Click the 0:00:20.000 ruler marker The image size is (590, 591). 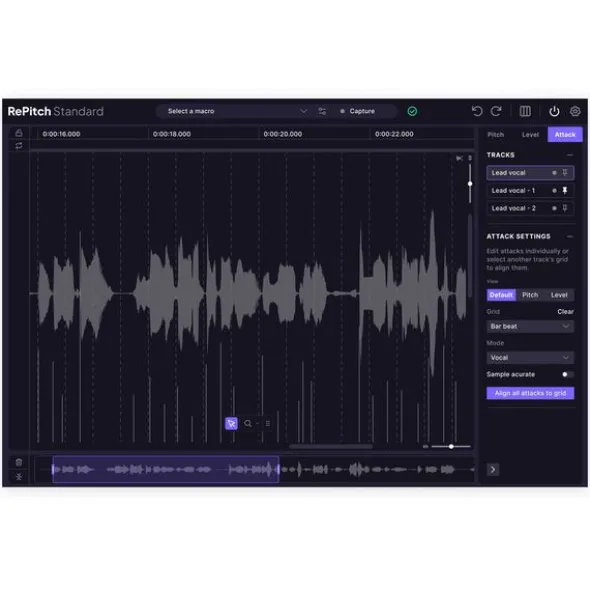[x=283, y=134]
